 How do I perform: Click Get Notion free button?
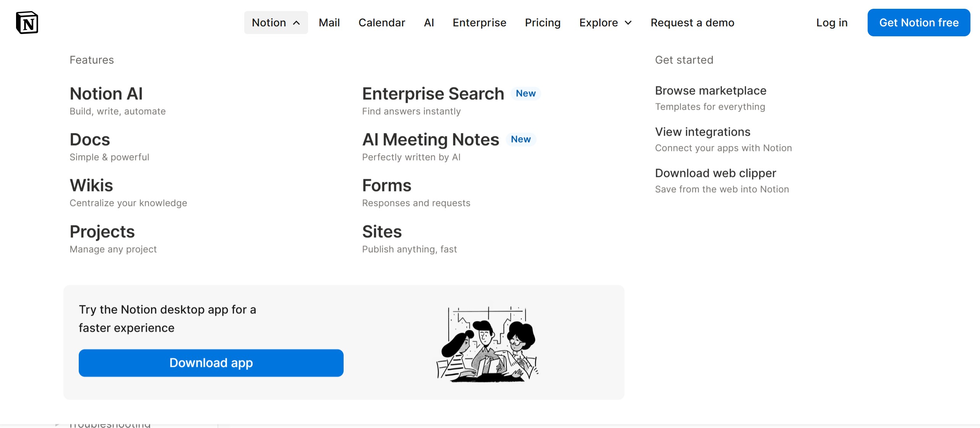click(919, 23)
